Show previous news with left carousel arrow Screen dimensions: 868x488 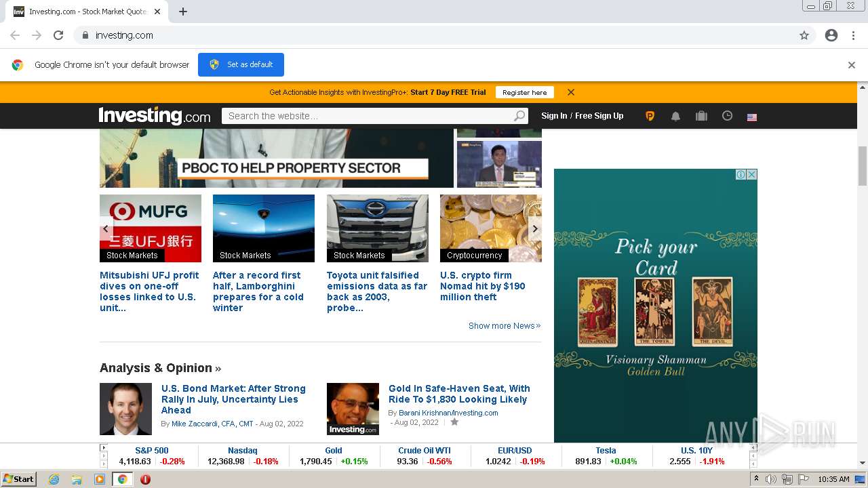[106, 229]
